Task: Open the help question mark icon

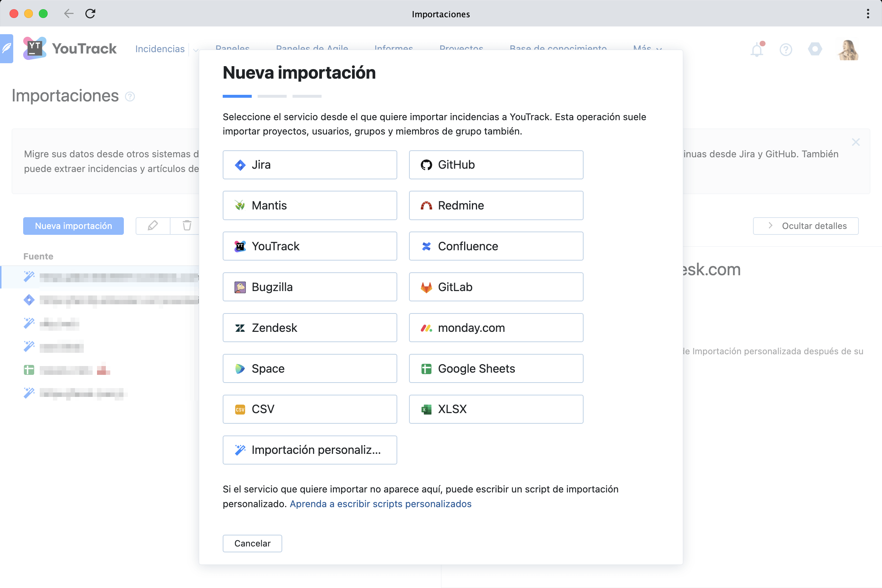Action: pos(786,50)
